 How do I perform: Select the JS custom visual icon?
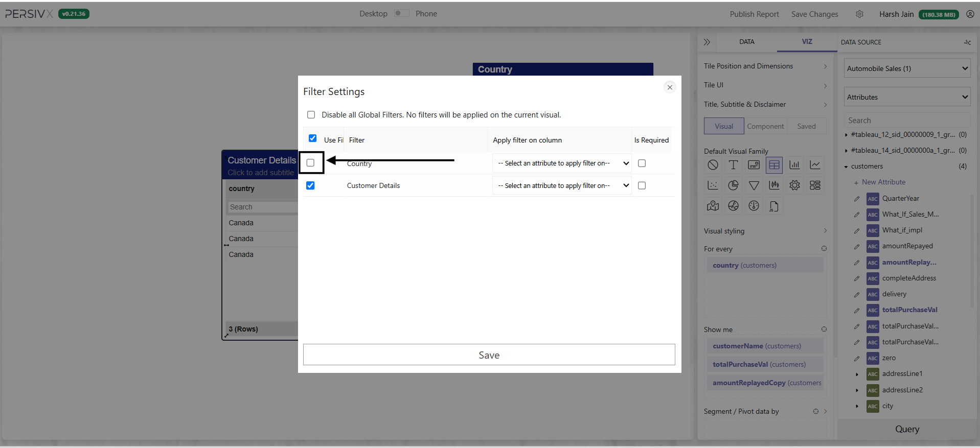coord(774,206)
